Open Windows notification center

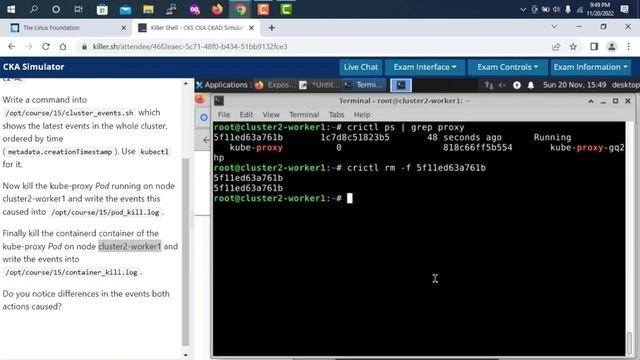pyautogui.click(x=624, y=9)
